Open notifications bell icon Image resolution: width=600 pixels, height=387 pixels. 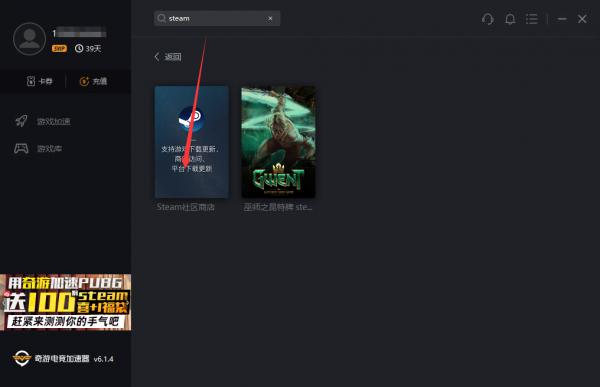tap(510, 19)
